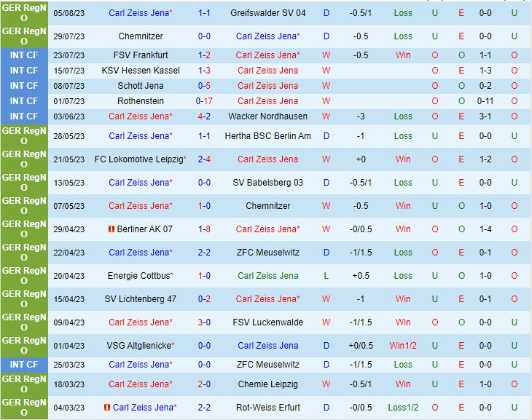Viewport: 532px width, 420px height.
Task: Click the Schott Jena team name
Action: point(140,86)
